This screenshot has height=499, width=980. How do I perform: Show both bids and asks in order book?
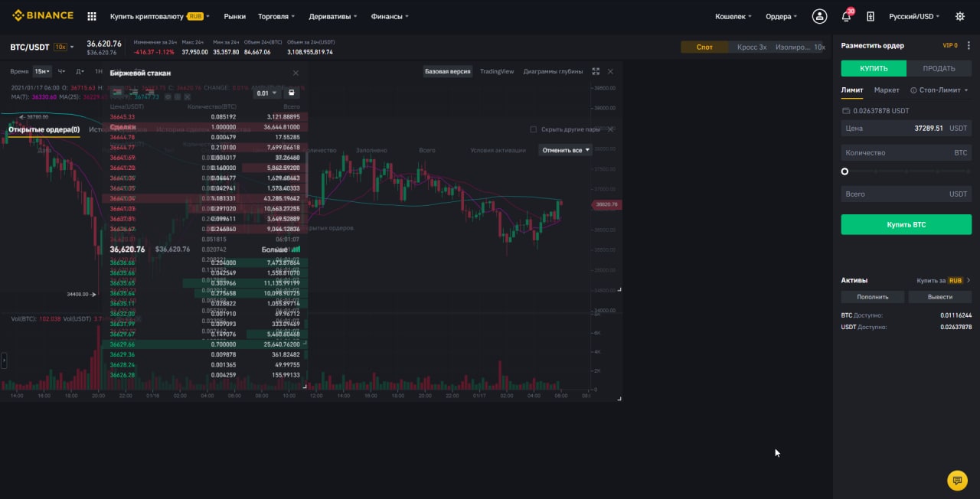point(117,93)
